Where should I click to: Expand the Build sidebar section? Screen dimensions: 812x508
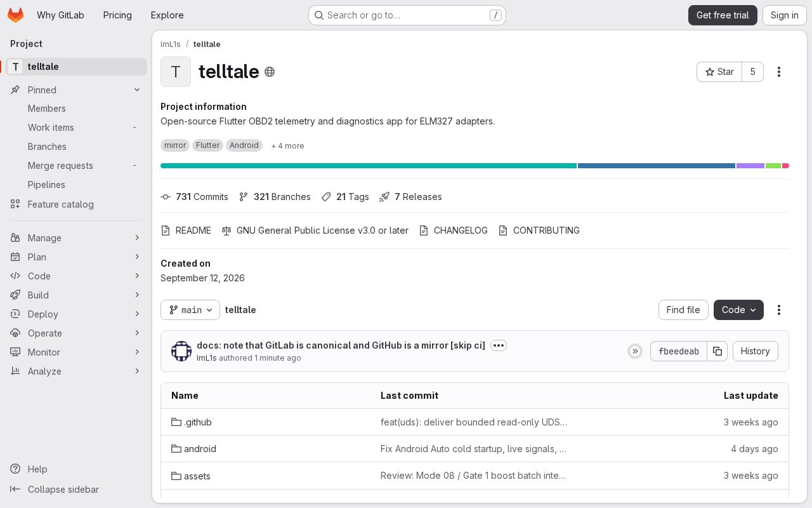[x=76, y=295]
